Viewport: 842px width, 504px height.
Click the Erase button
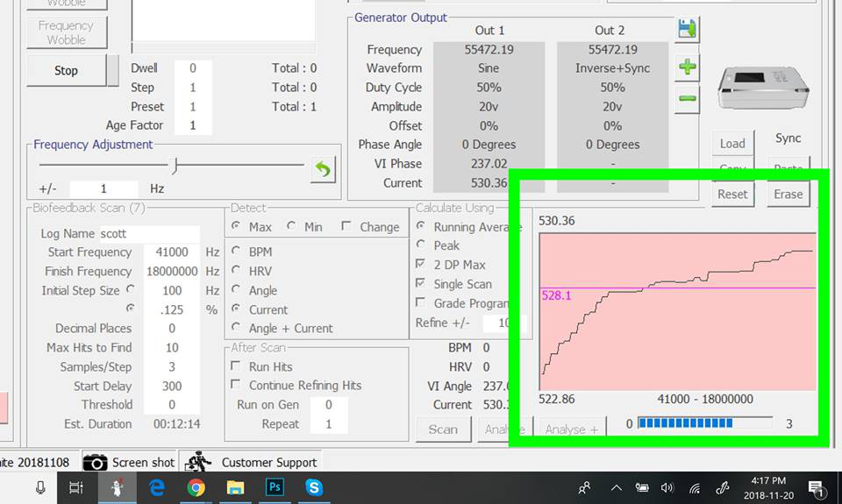788,195
